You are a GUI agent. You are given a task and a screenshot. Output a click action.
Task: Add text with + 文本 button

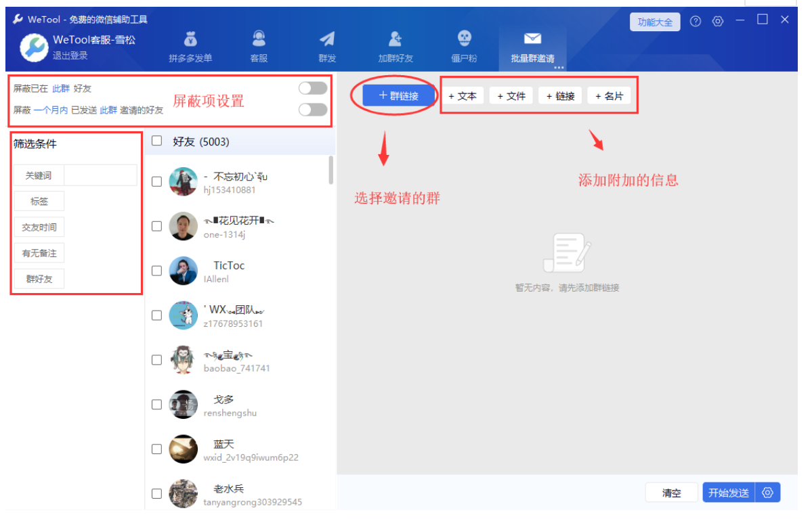(x=463, y=95)
